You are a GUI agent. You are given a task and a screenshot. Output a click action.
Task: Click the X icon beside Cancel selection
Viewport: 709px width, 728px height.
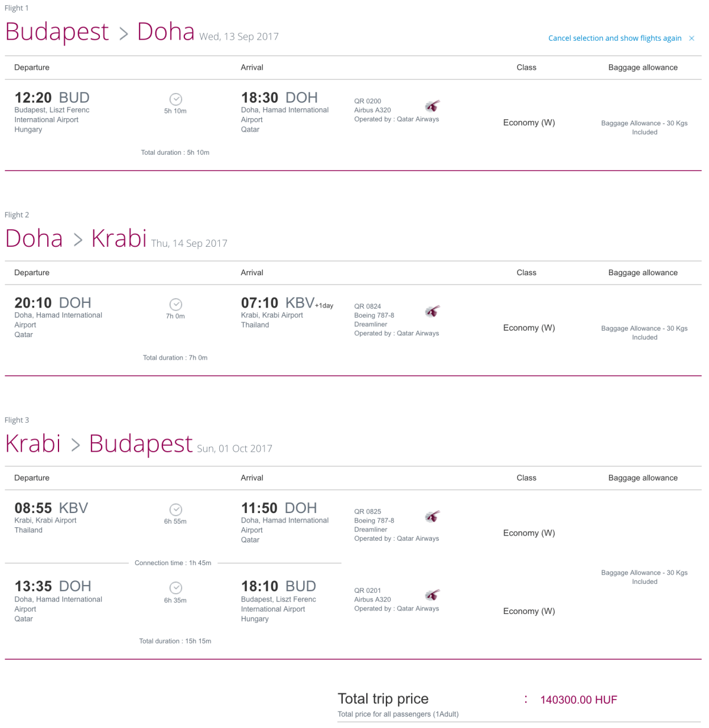[691, 38]
